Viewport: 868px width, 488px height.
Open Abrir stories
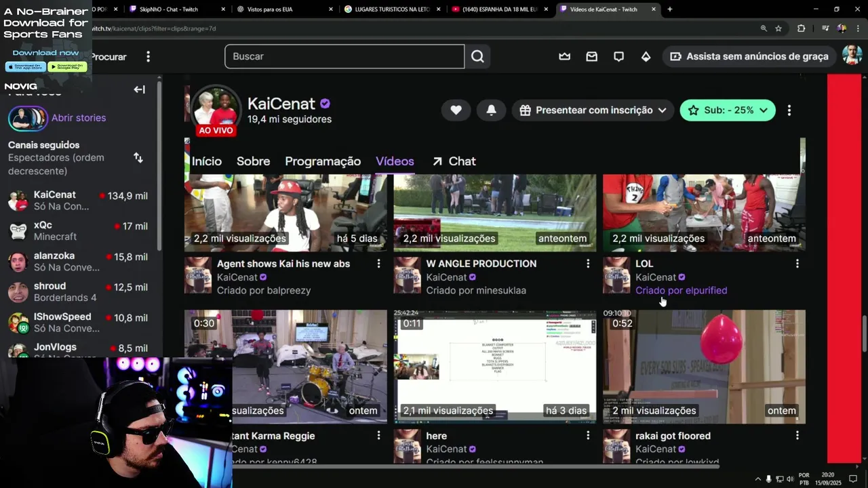pyautogui.click(x=79, y=118)
